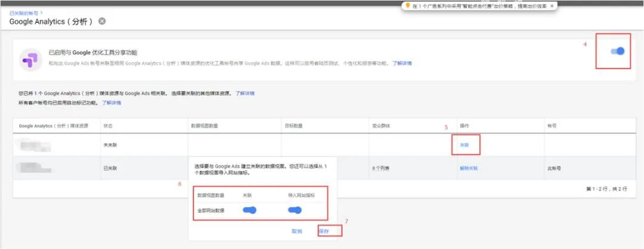Open 了解详情 link in optimize sharing card

402,64
